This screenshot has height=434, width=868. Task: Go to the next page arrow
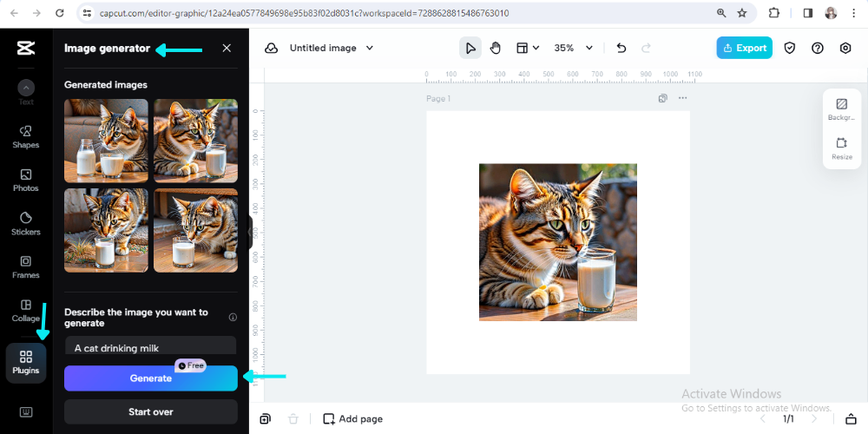coord(814,419)
